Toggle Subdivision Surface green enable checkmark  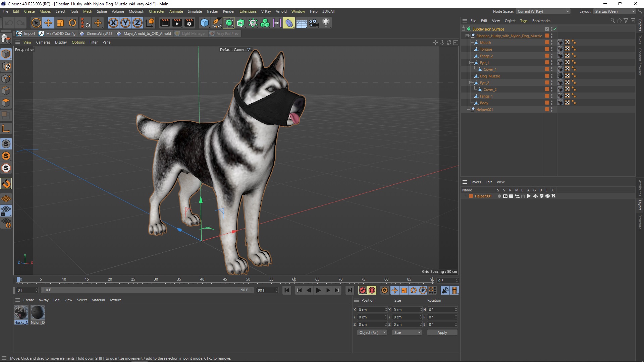(555, 29)
